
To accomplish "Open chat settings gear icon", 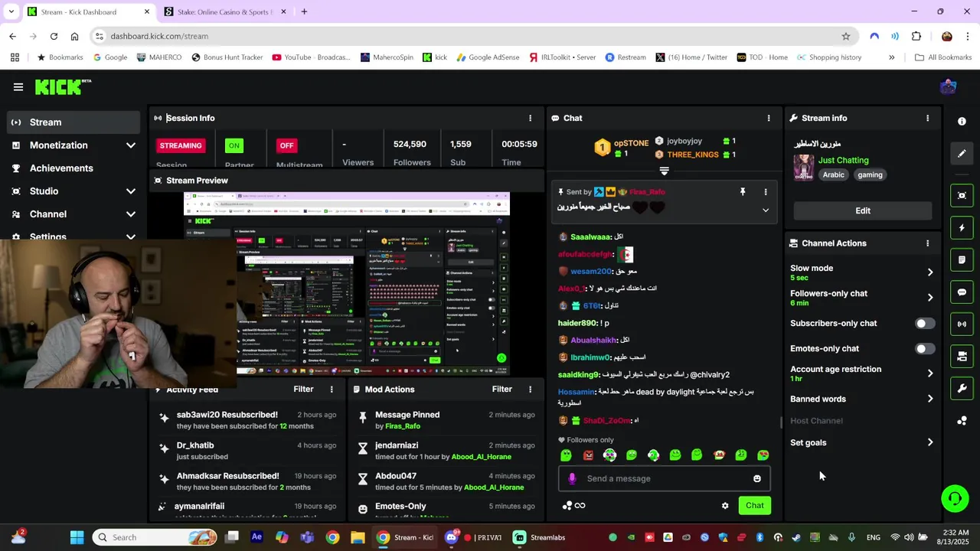I will coord(725,506).
